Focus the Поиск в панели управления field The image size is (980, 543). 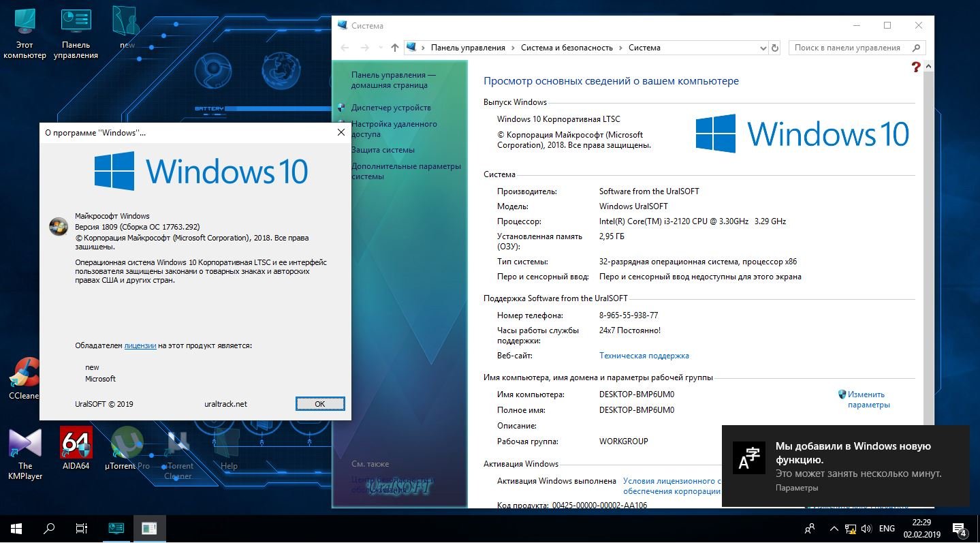click(857, 48)
